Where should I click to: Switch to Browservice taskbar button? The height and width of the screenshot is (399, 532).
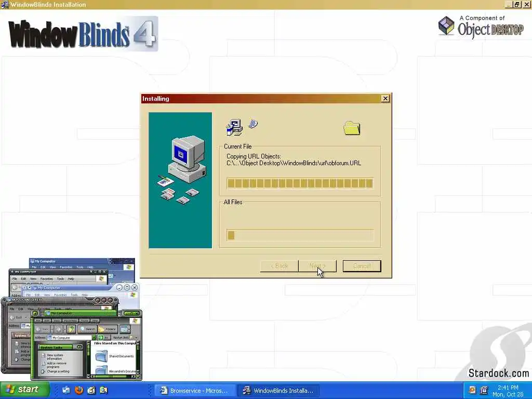click(195, 391)
